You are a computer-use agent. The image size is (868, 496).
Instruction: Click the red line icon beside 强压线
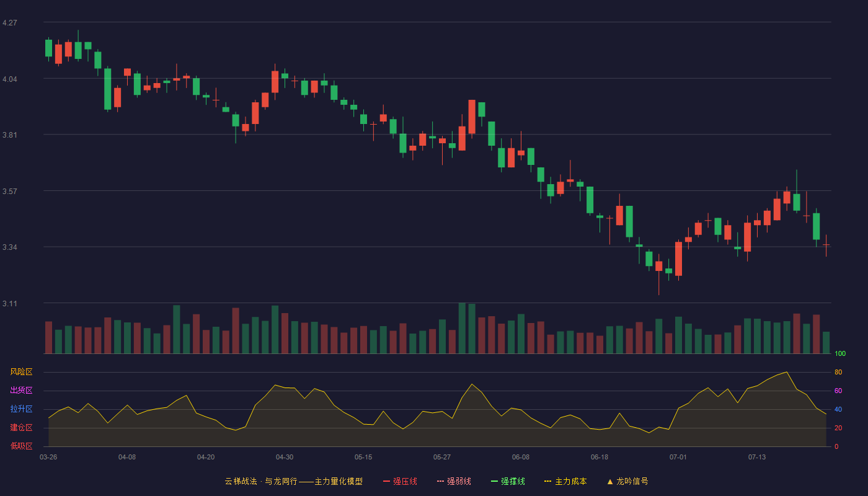386,481
